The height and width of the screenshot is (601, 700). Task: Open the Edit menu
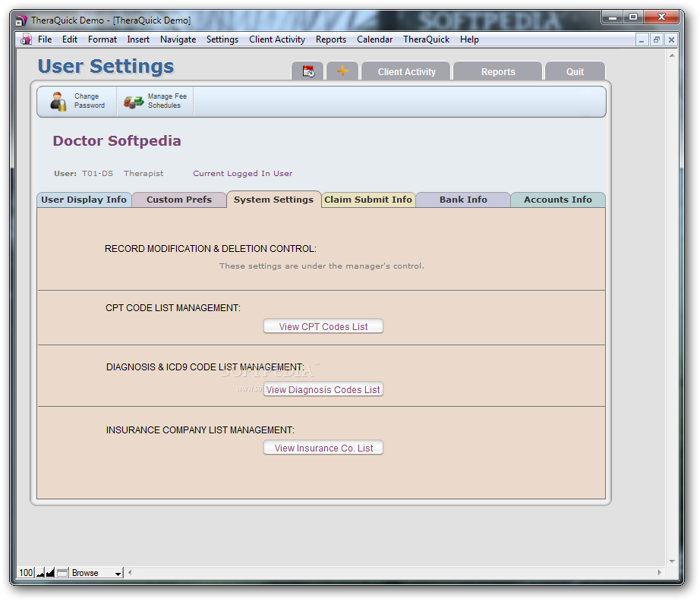[x=70, y=39]
